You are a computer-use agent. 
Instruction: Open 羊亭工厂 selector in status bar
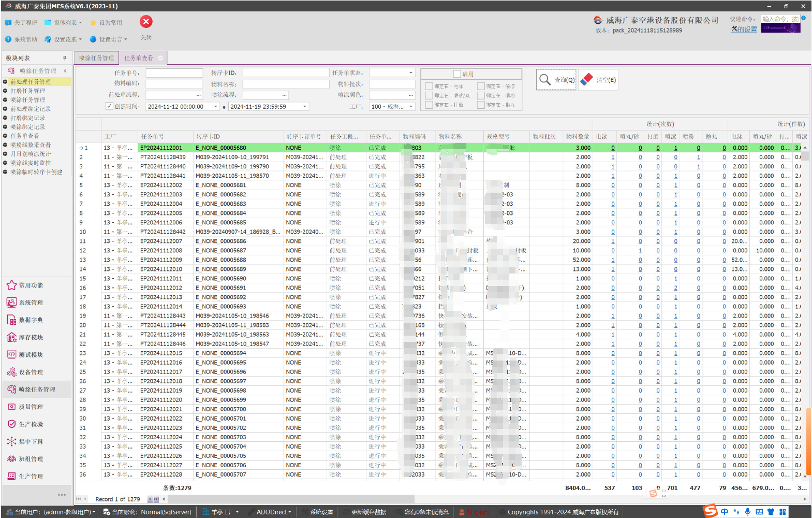point(220,512)
